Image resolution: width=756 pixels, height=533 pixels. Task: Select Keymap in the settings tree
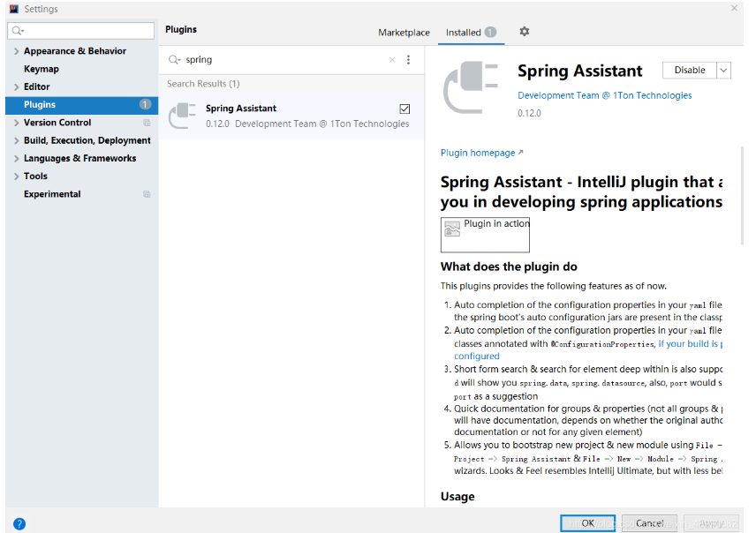click(42, 69)
